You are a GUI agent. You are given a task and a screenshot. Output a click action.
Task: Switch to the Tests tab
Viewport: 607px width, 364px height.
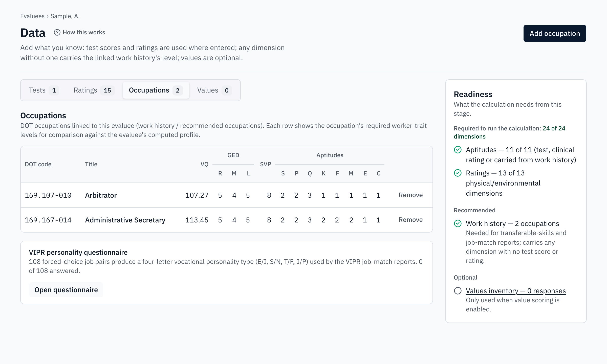pyautogui.click(x=44, y=90)
